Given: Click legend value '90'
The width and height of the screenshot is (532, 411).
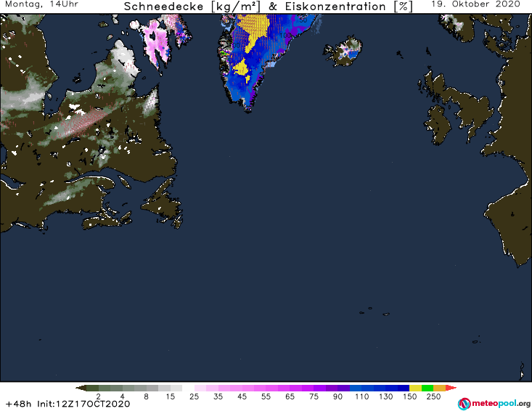Looking at the screenshot, I should pyautogui.click(x=338, y=396).
